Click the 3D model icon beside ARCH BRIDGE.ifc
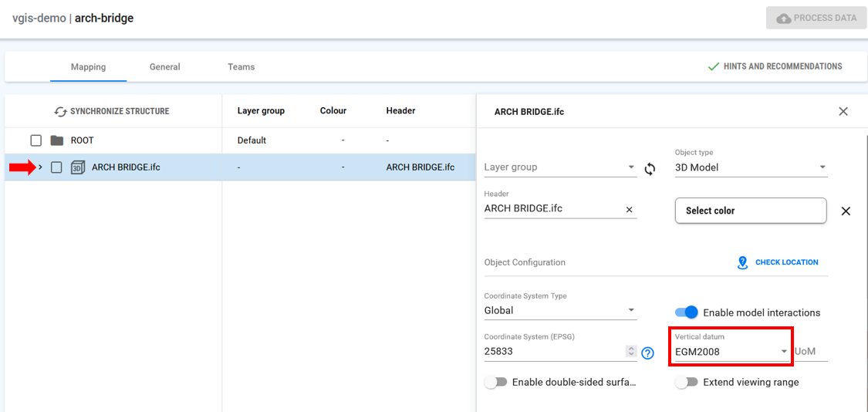The image size is (868, 412). (x=77, y=167)
